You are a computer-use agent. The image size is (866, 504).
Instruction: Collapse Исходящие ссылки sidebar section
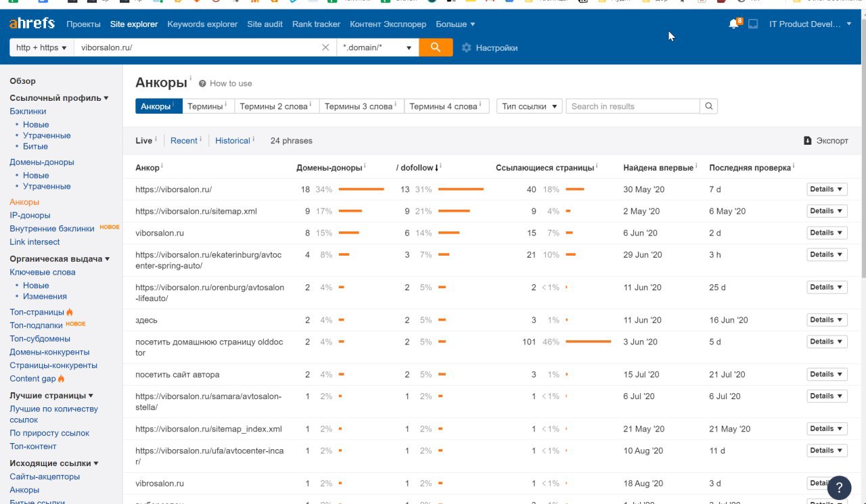[54, 463]
